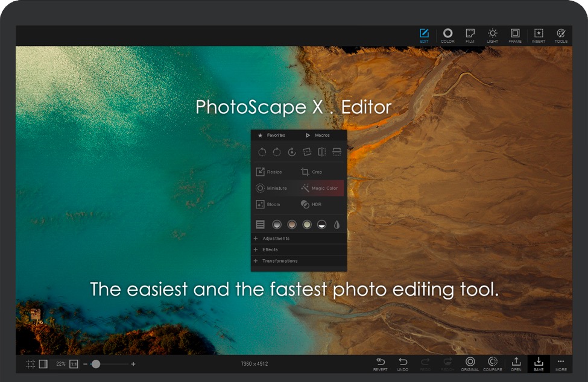Expand the Effects section
This screenshot has width=588, height=382.
pyautogui.click(x=270, y=249)
